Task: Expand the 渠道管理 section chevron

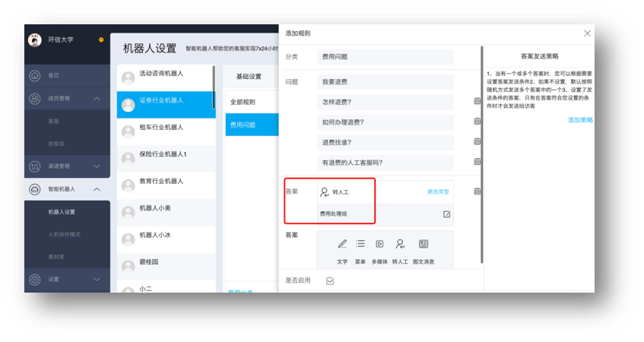Action: click(97, 166)
